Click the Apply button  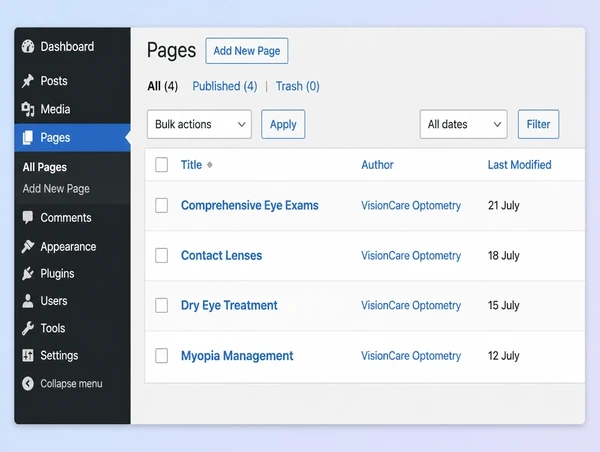283,124
